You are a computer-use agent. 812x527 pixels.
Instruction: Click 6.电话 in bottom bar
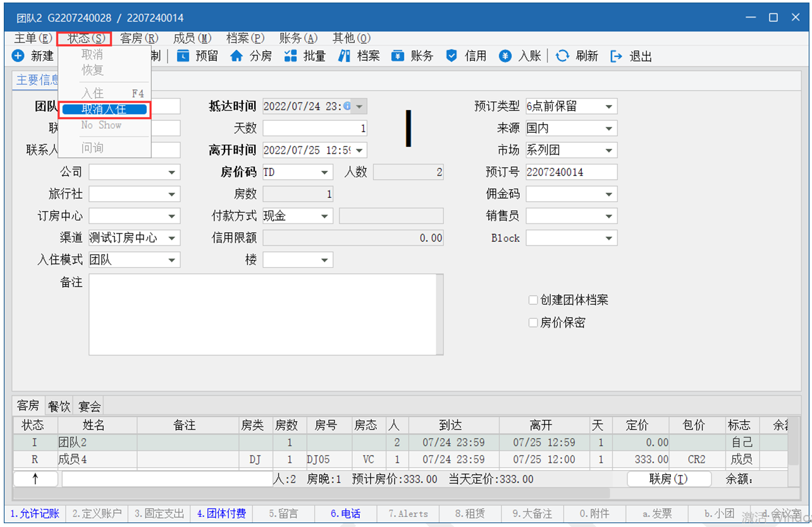click(x=345, y=514)
